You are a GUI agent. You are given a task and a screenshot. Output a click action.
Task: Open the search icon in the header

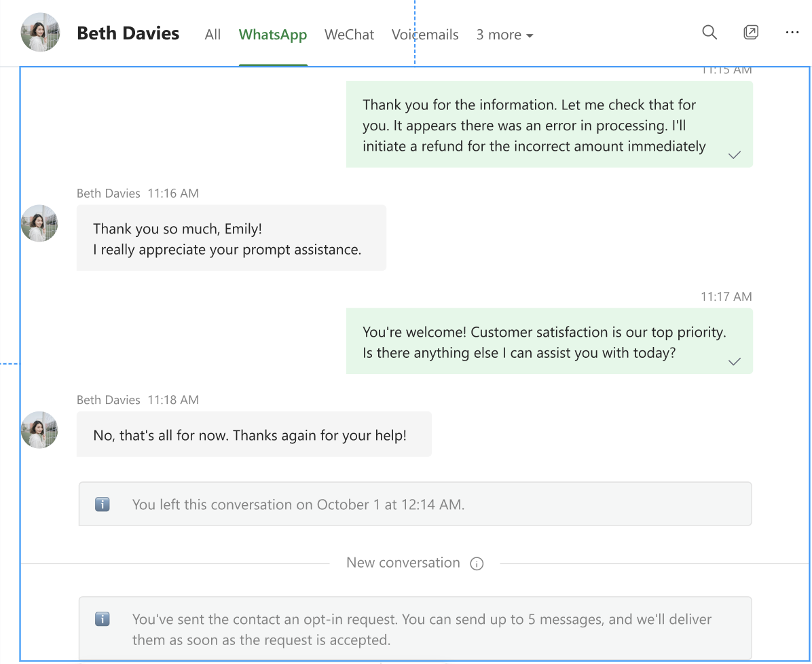[x=709, y=32]
